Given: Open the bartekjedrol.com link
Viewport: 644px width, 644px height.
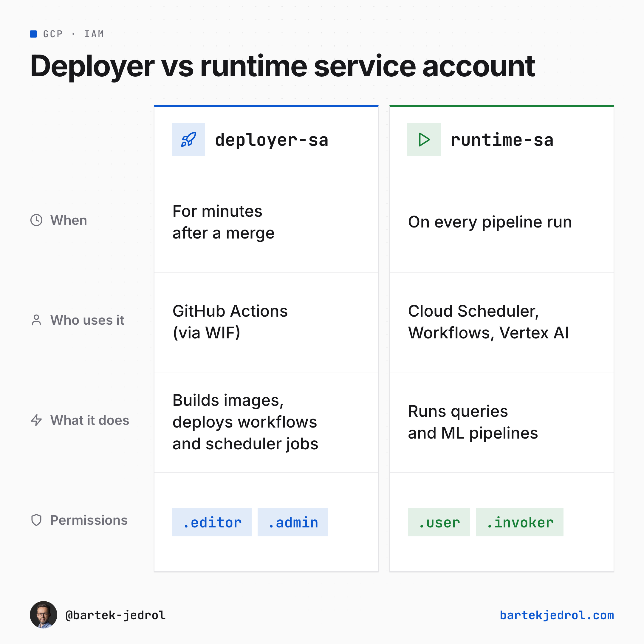Looking at the screenshot, I should 557,615.
